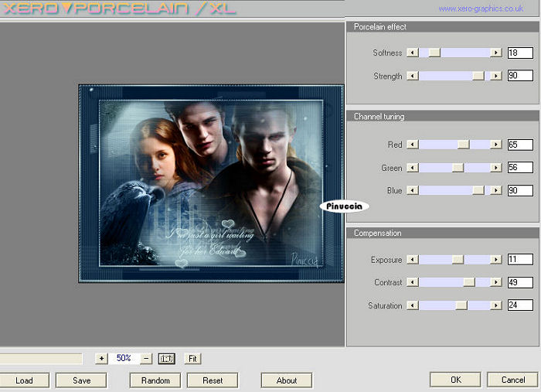The image size is (541, 392).
Task: Fit the preview to window
Action: (x=192, y=359)
